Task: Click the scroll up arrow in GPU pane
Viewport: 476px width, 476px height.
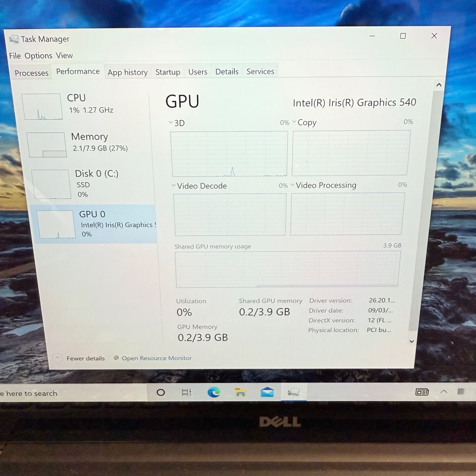Action: point(439,85)
